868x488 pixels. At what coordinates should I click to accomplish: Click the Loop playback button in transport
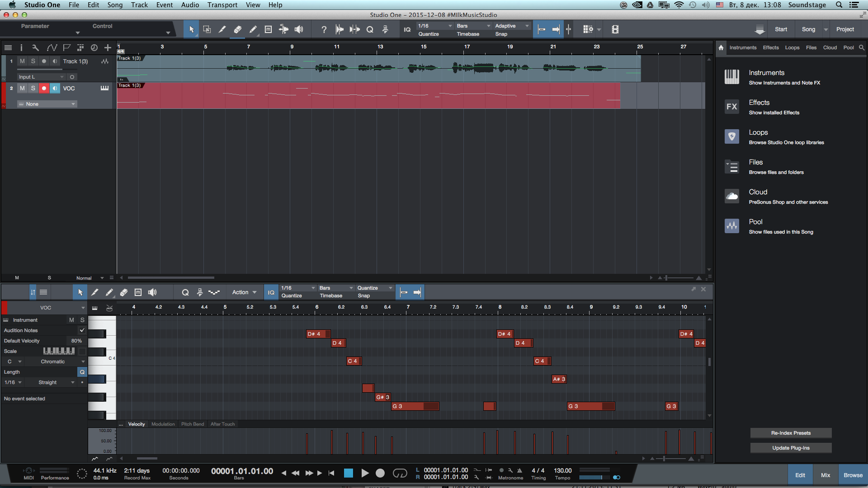tap(400, 473)
